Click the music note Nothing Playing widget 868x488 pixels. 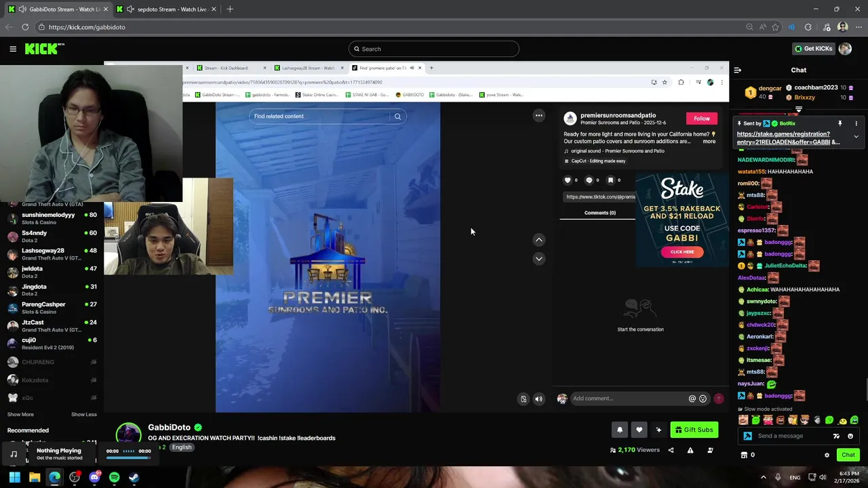coord(14,453)
